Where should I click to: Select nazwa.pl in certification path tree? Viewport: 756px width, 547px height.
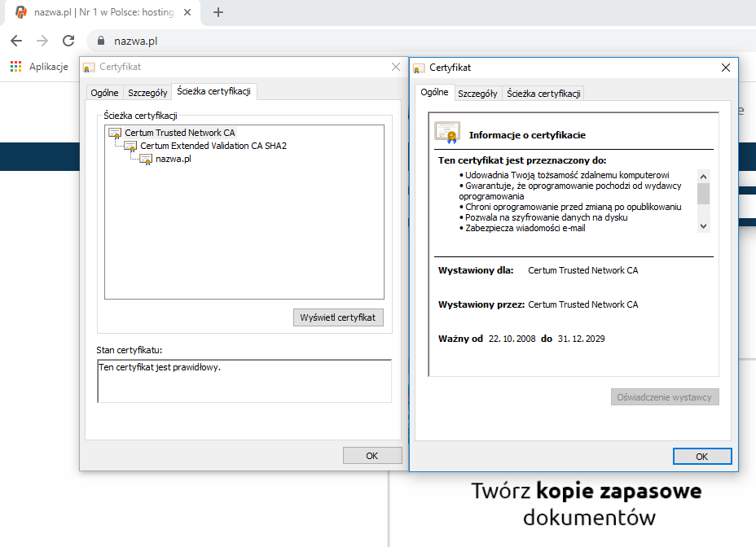point(173,159)
